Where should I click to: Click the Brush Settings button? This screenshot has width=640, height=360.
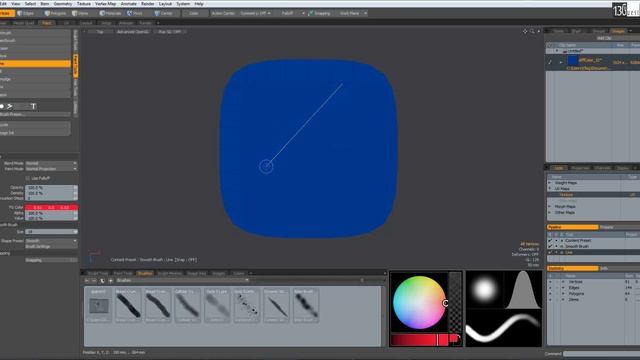coord(51,247)
